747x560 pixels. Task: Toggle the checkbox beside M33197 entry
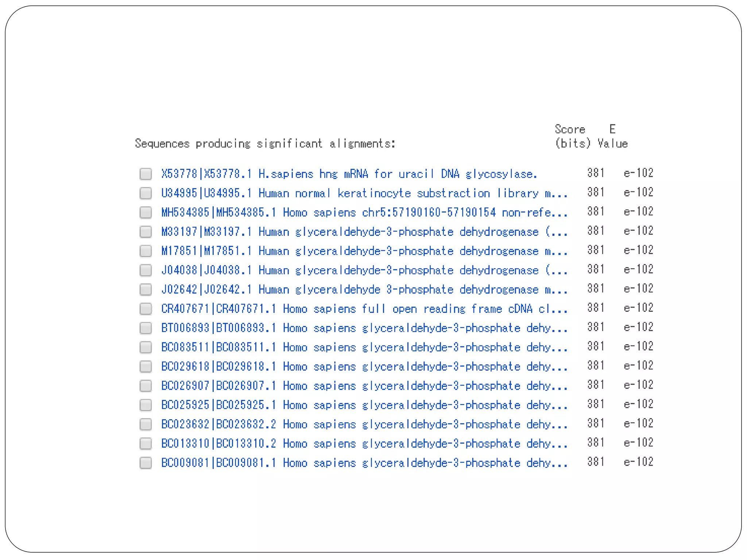146,232
